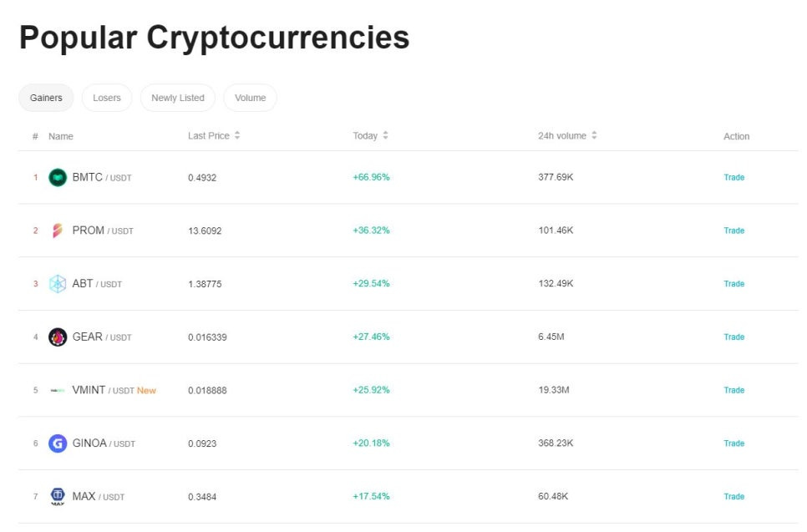Select the Gainers tab

[x=46, y=98]
